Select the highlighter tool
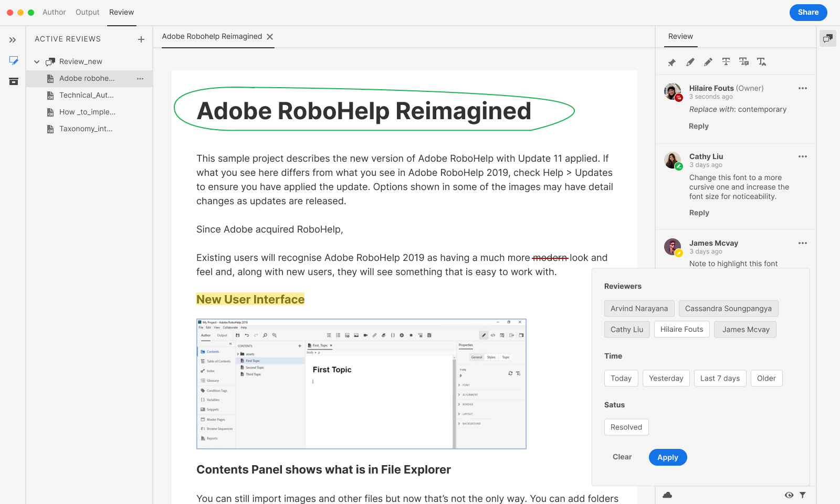This screenshot has width=840, height=504. pos(690,62)
